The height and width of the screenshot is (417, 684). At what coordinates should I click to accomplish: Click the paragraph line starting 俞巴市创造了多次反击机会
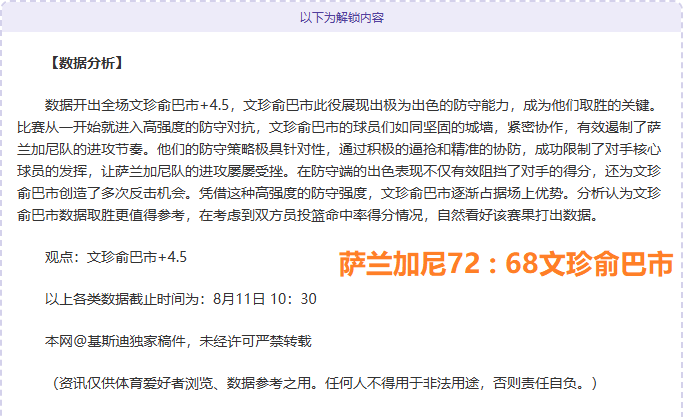[339, 193]
